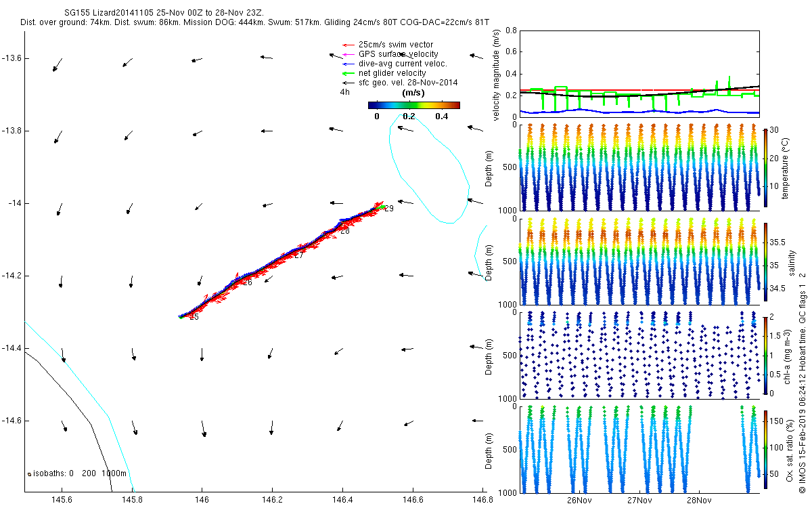
Task: Click the '28Nov' date tick label
Action: point(699,500)
